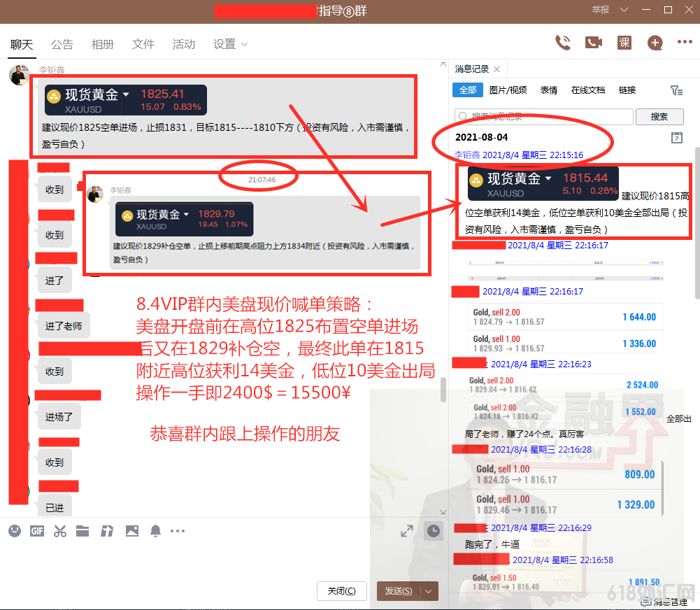Open the message record filter options
Screen dimensions: 700x610
tap(676, 90)
